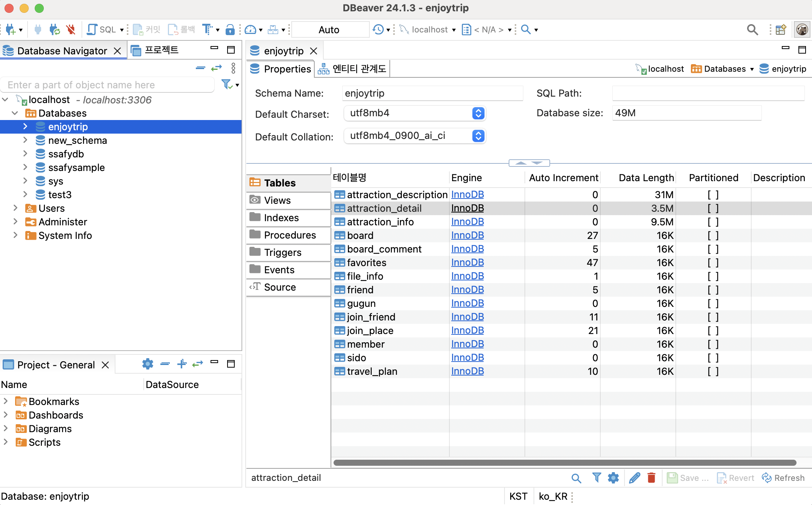Switch to the 엔티티 관계도 tab
Screen dimensions: 812x505
click(x=352, y=69)
